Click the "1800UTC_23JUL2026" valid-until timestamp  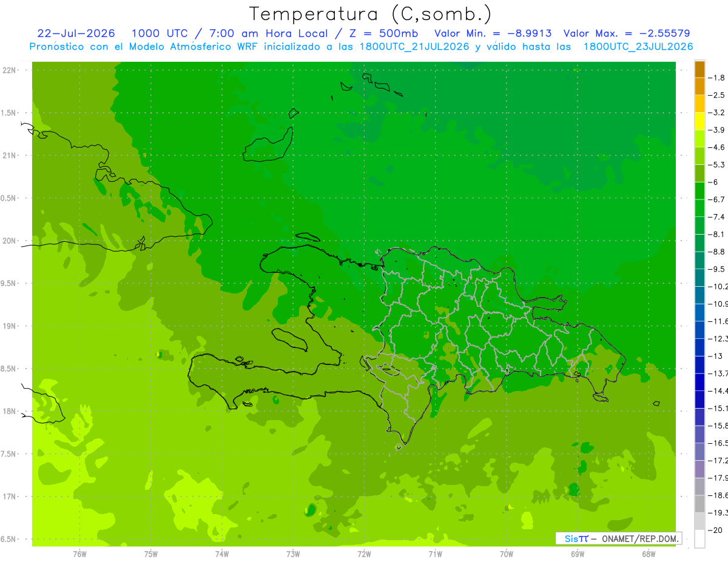coord(638,47)
